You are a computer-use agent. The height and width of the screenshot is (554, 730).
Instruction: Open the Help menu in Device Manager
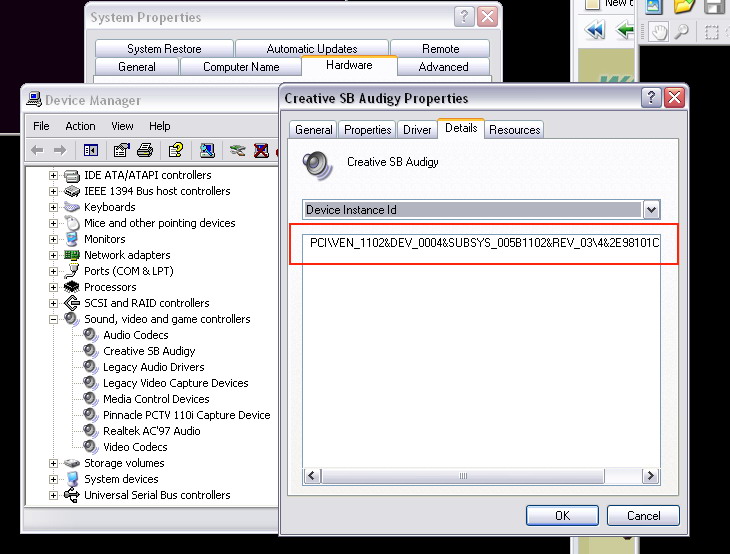coord(160,126)
